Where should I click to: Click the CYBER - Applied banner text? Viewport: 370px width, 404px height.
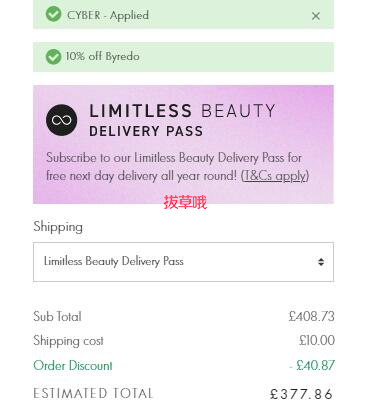108,15
